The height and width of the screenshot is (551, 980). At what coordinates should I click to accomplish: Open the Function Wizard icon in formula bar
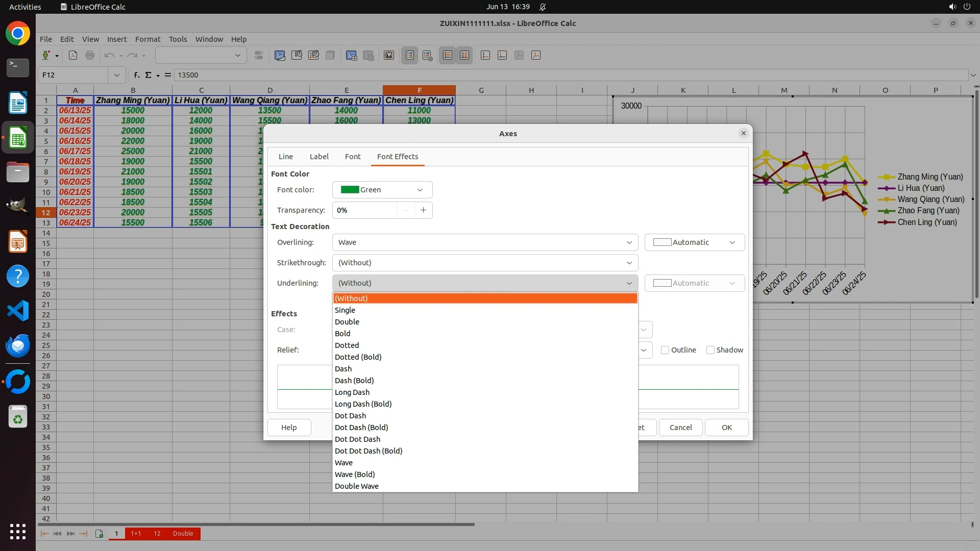click(136, 75)
